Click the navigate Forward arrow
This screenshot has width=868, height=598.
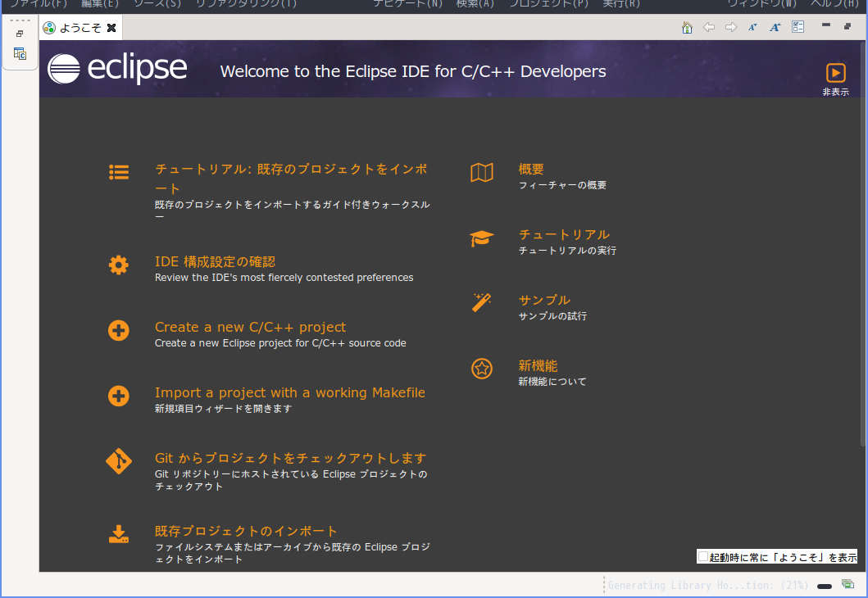[x=731, y=27]
